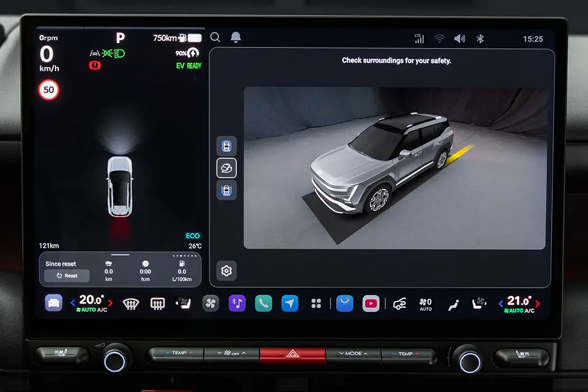Change the airflow direction mode icon
The image size is (588, 392).
tap(453, 304)
